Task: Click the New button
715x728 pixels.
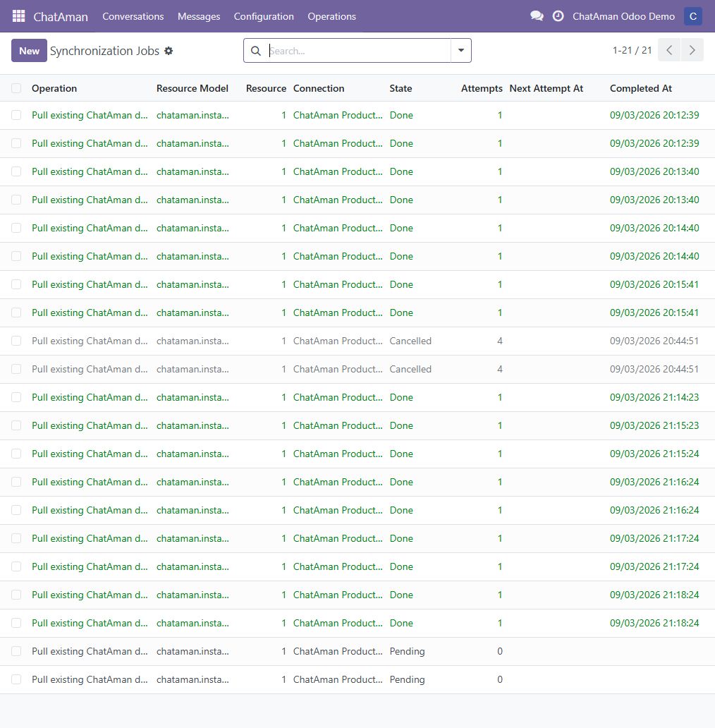Action: click(x=29, y=51)
